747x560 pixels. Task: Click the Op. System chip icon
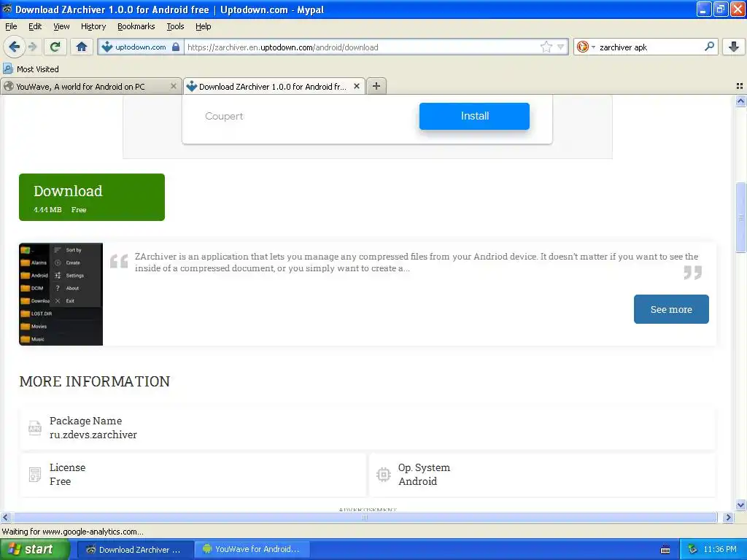[x=384, y=474]
